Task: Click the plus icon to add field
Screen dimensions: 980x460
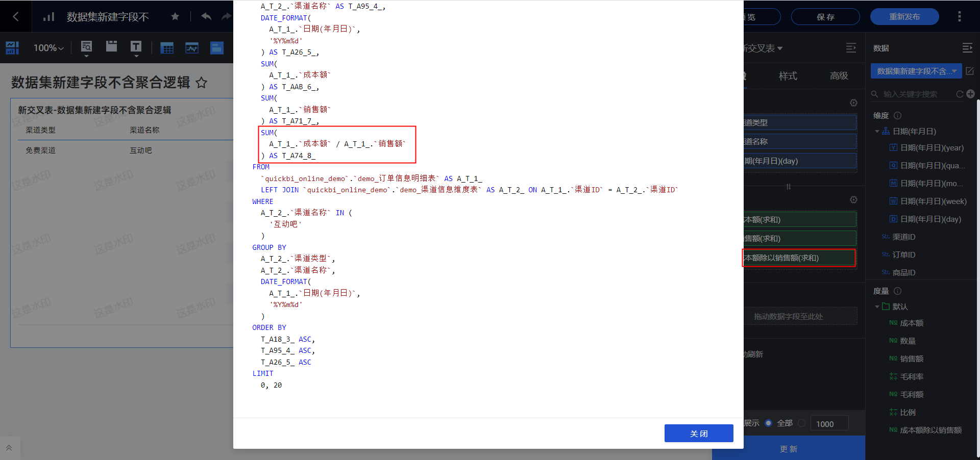Action: (x=970, y=94)
